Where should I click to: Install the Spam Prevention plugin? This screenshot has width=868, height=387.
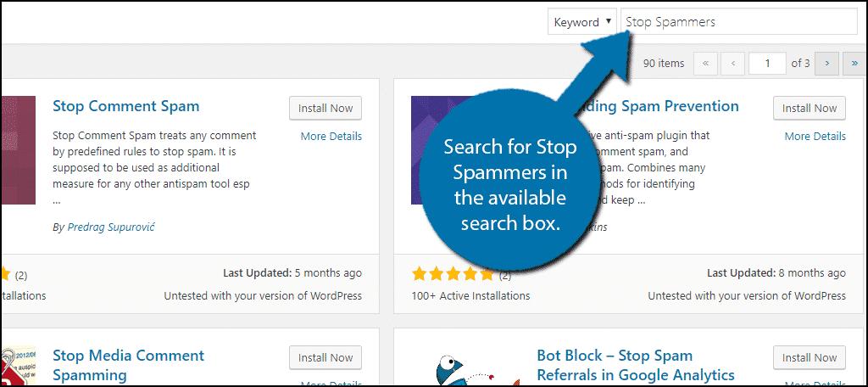point(810,108)
